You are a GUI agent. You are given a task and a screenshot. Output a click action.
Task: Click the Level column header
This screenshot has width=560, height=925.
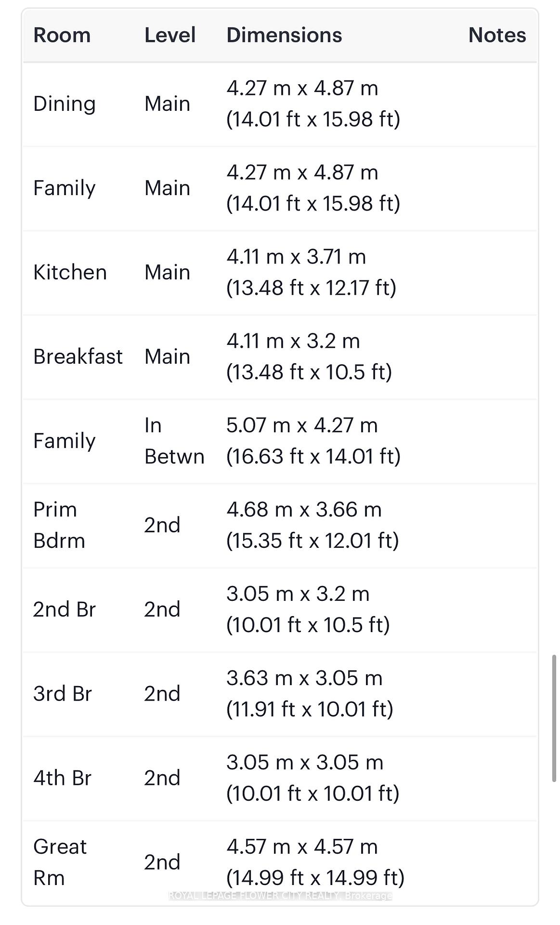coord(170,35)
